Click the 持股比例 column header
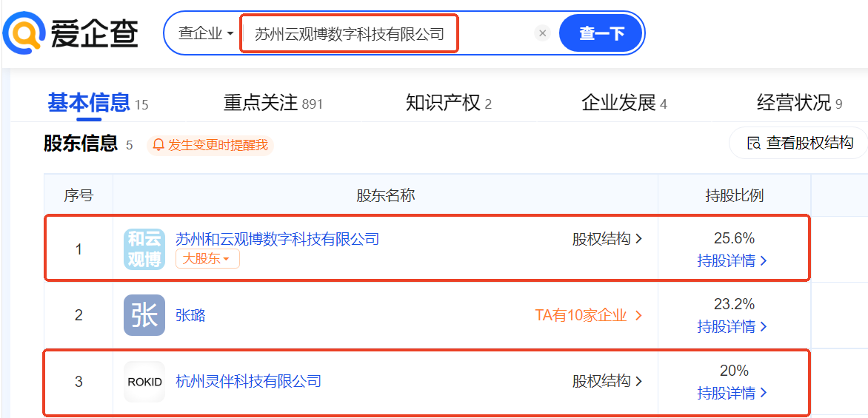 (x=734, y=195)
